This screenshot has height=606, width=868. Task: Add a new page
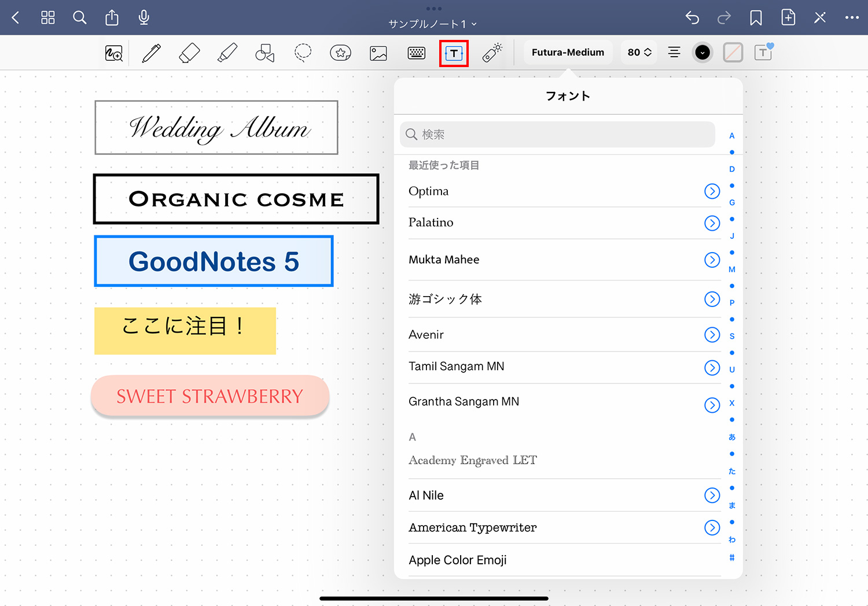coord(788,17)
